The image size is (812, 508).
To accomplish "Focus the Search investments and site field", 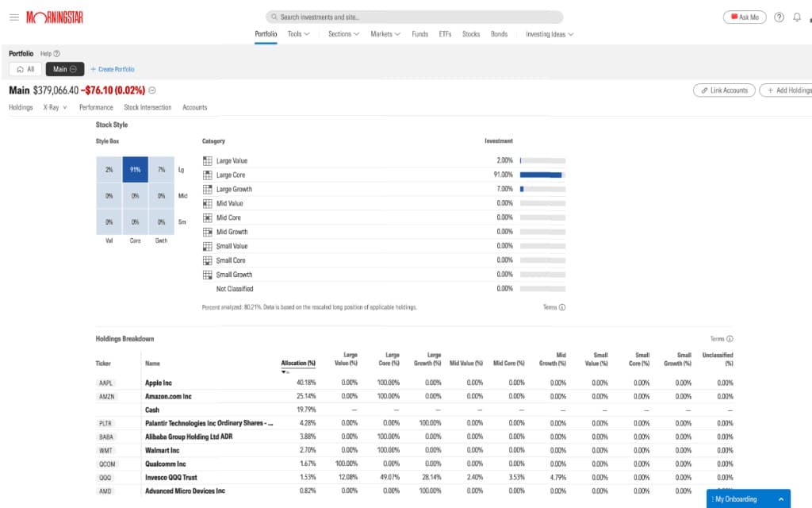I will [x=414, y=17].
